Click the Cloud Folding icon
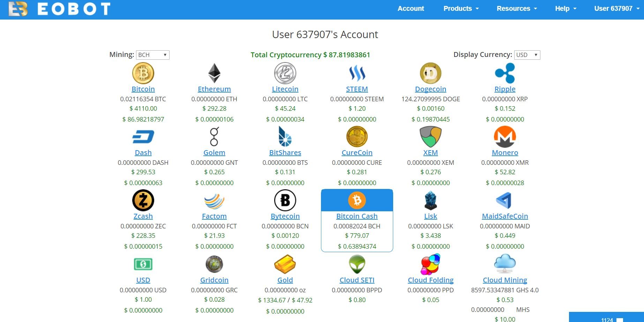The width and height of the screenshot is (644, 322). [x=430, y=264]
